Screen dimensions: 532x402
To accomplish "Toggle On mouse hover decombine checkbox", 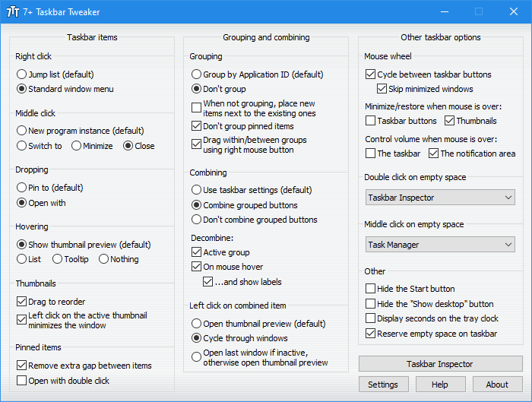I will (197, 267).
